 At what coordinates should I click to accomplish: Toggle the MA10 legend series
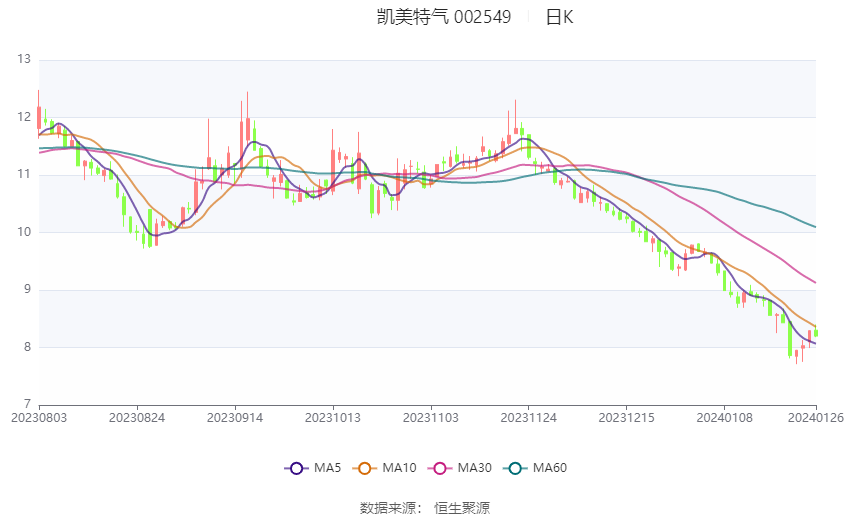click(x=384, y=468)
